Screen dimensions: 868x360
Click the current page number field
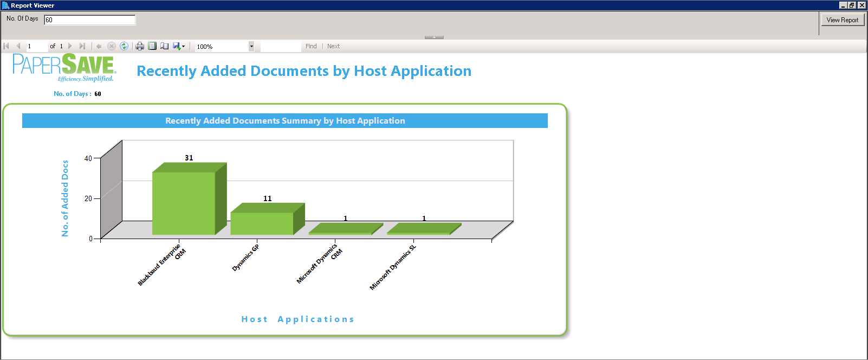tap(37, 46)
